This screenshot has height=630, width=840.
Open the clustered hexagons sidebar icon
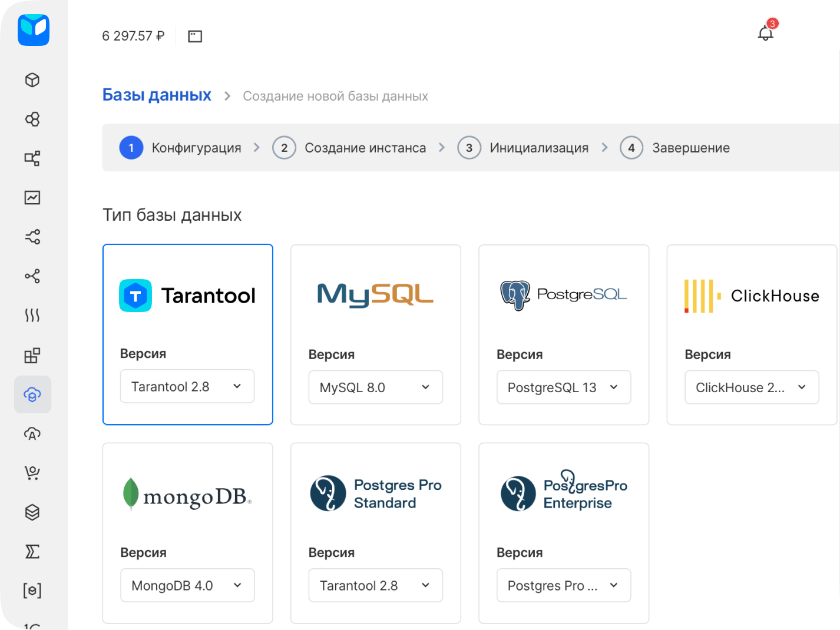32,119
